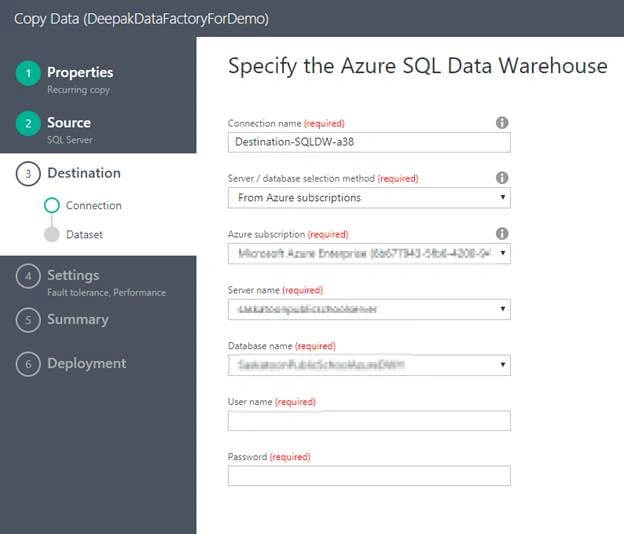Open Server / database selection method dropdown

[x=369, y=198]
